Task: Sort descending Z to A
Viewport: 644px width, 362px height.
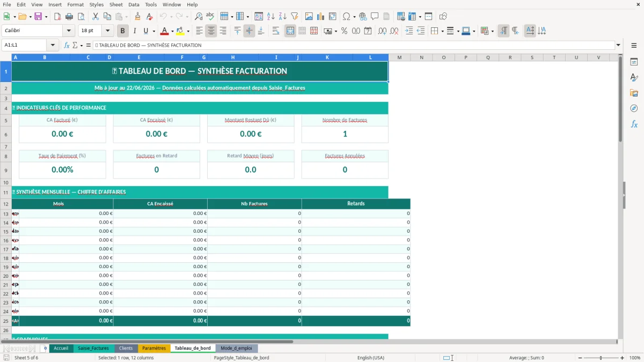Action: pyautogui.click(x=282, y=17)
